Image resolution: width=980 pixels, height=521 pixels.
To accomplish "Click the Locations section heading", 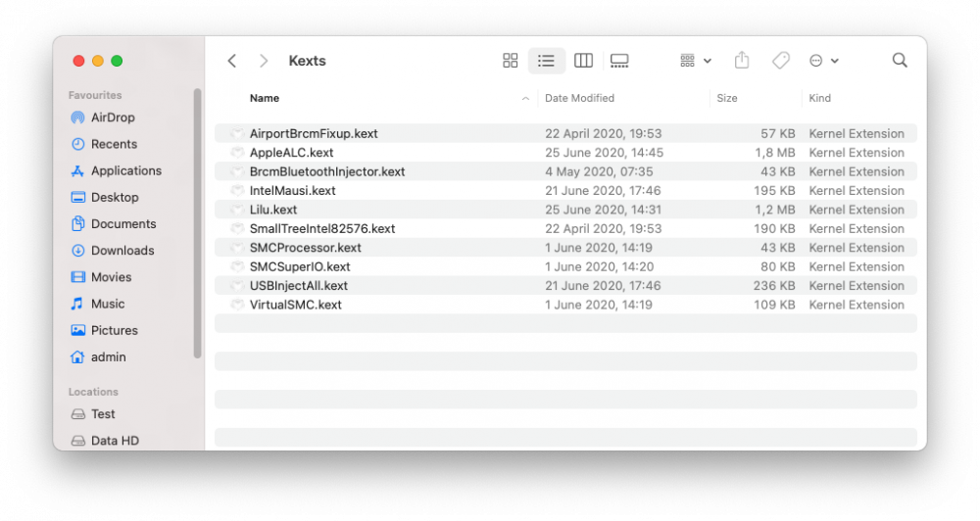I will (93, 392).
